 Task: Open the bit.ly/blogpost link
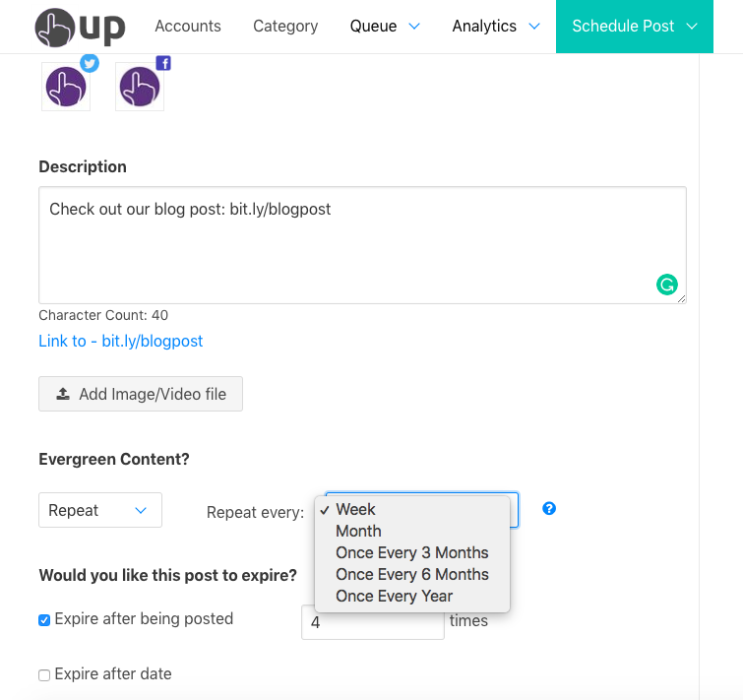pos(121,341)
